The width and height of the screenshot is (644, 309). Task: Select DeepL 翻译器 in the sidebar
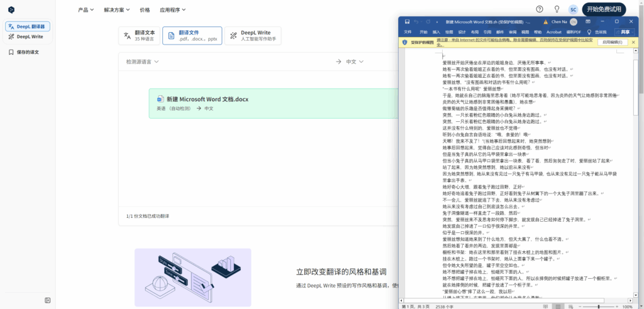tap(28, 26)
